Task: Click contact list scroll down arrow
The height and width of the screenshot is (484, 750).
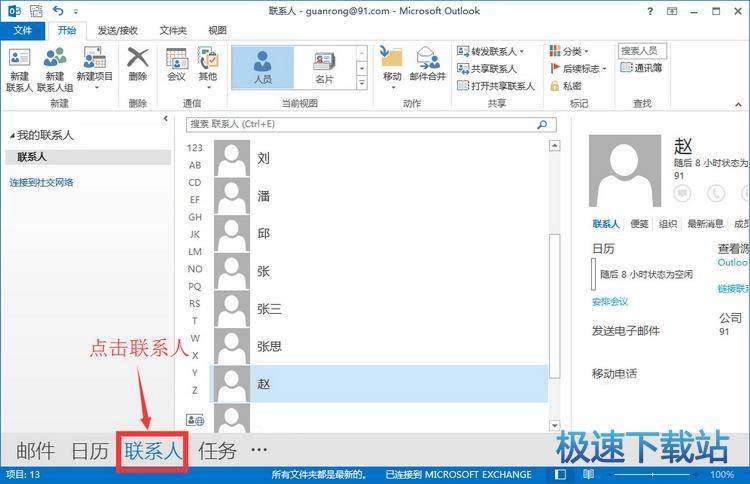Action: (x=554, y=425)
